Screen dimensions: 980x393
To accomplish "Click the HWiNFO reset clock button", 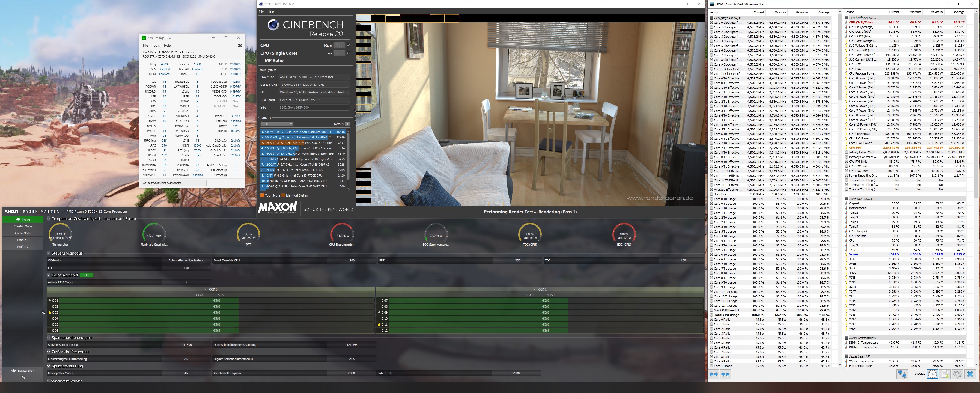I will (x=932, y=374).
